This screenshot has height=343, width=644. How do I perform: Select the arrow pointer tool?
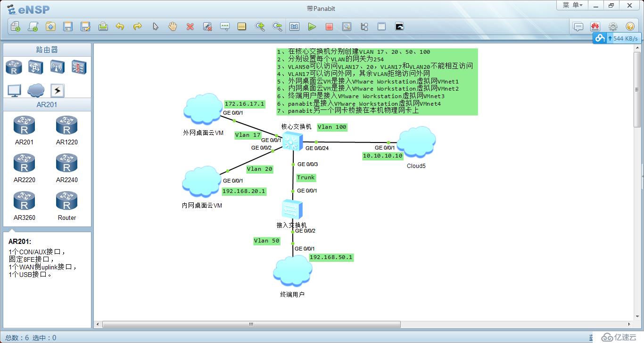155,26
